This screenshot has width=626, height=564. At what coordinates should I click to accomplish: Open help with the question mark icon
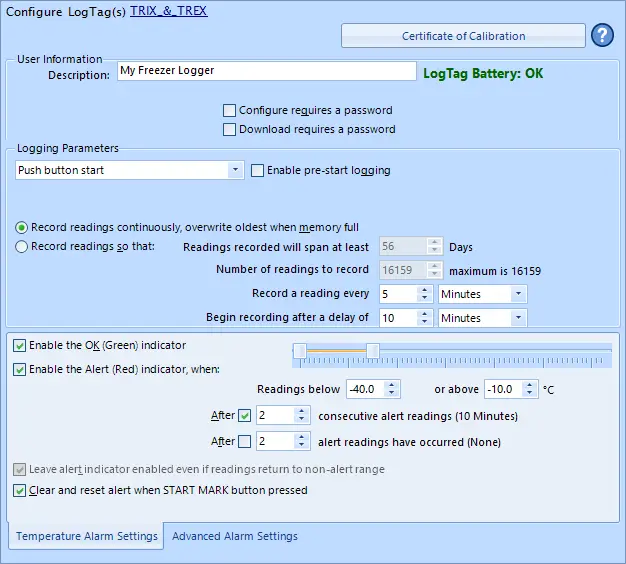pos(602,36)
